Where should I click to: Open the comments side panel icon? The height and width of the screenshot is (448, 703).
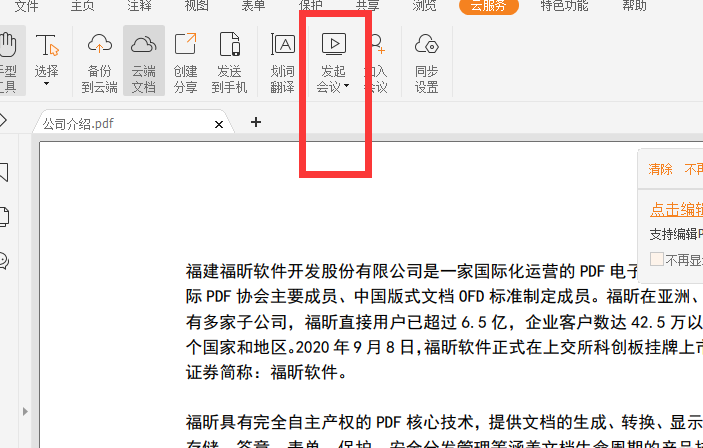[4, 261]
